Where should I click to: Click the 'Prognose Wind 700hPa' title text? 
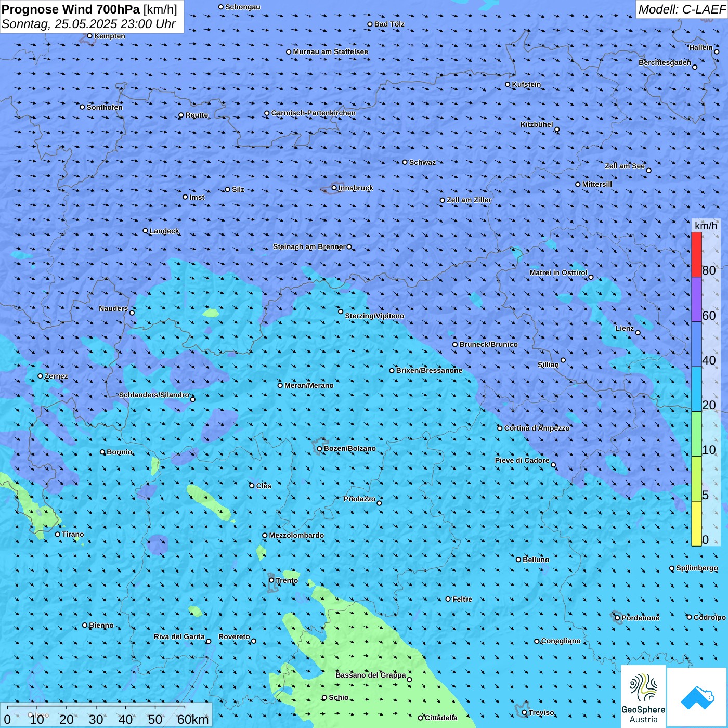click(x=71, y=9)
